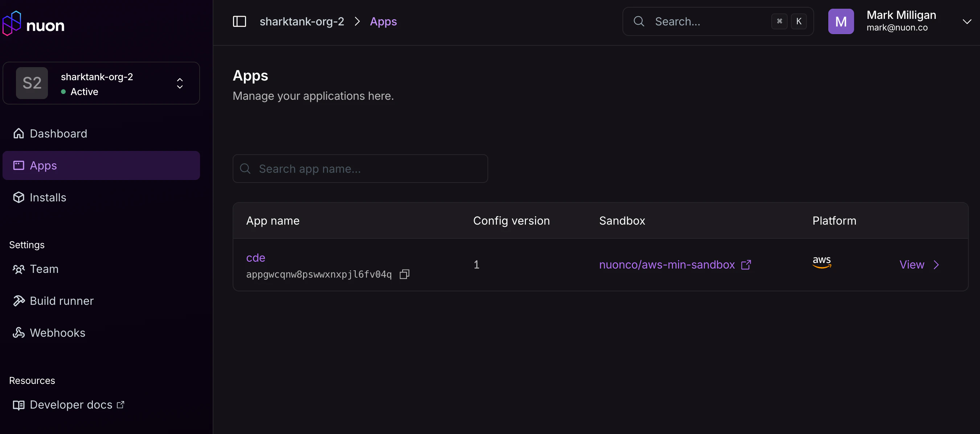The image size is (980, 434).
Task: Click the Sandbox column header
Action: [x=622, y=221]
